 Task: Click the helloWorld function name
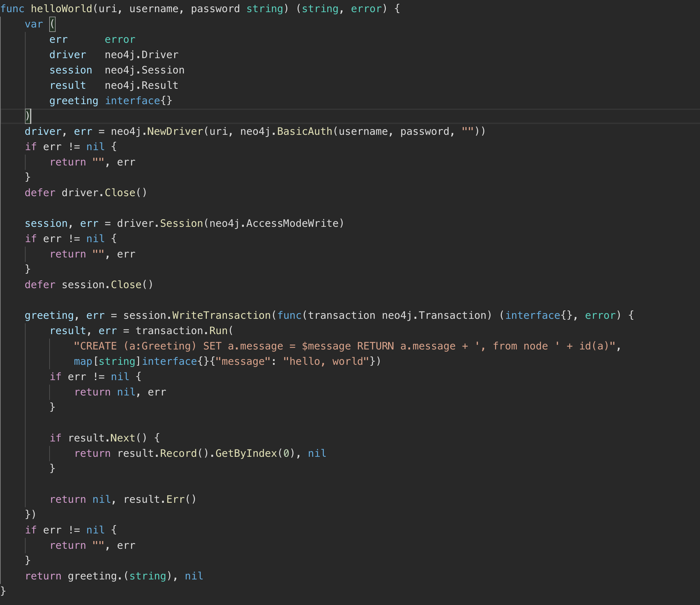click(x=62, y=8)
